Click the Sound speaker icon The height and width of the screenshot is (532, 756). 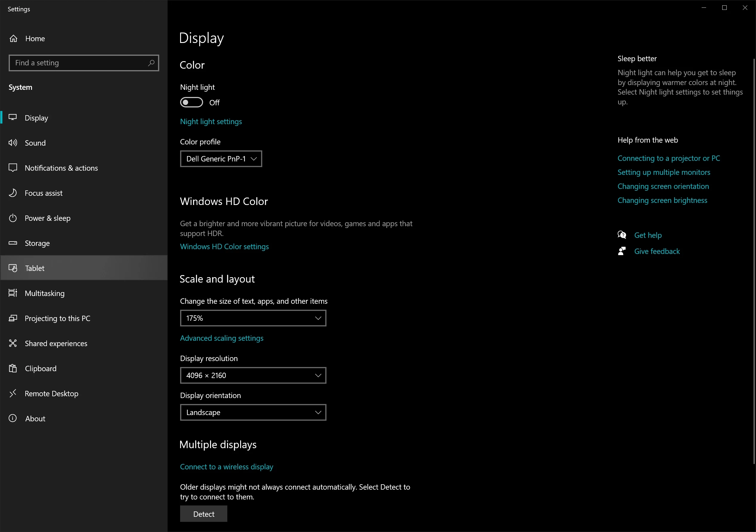coord(13,142)
